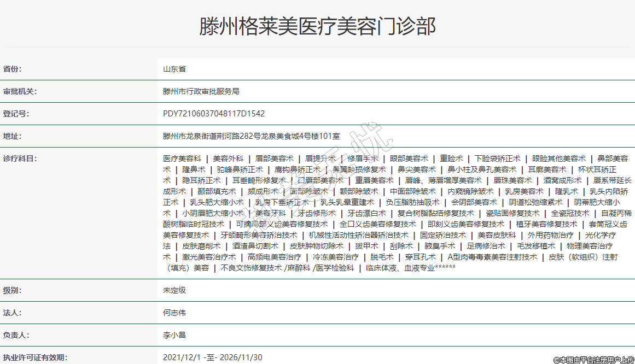Click the legal person name 何志伟

[x=174, y=313]
